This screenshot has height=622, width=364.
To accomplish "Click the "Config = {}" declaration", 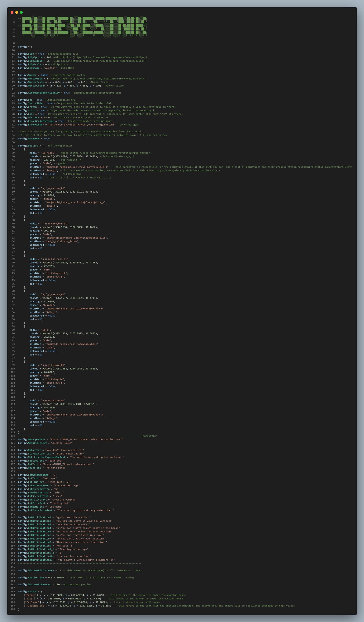I will pyautogui.click(x=26, y=47).
